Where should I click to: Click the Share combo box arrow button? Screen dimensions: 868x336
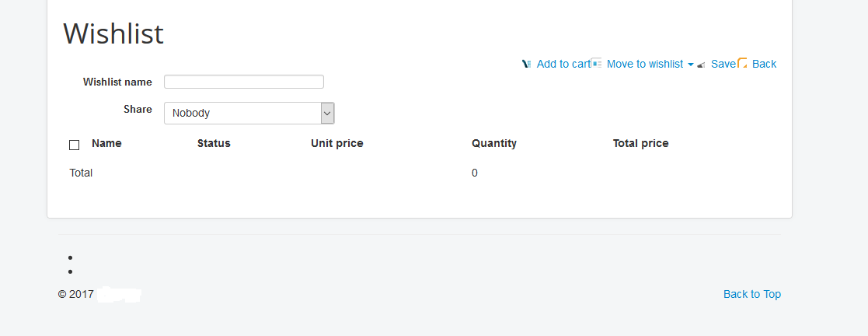pyautogui.click(x=327, y=113)
